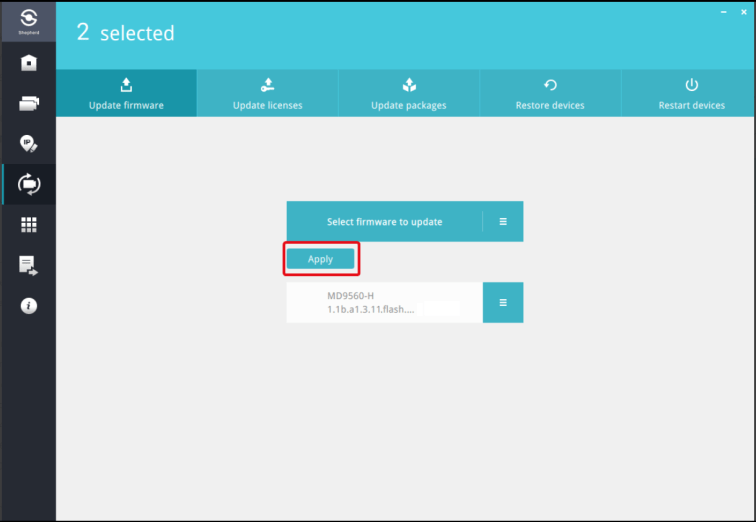756x522 pixels.
Task: Open the Update packages tab
Action: 408,94
